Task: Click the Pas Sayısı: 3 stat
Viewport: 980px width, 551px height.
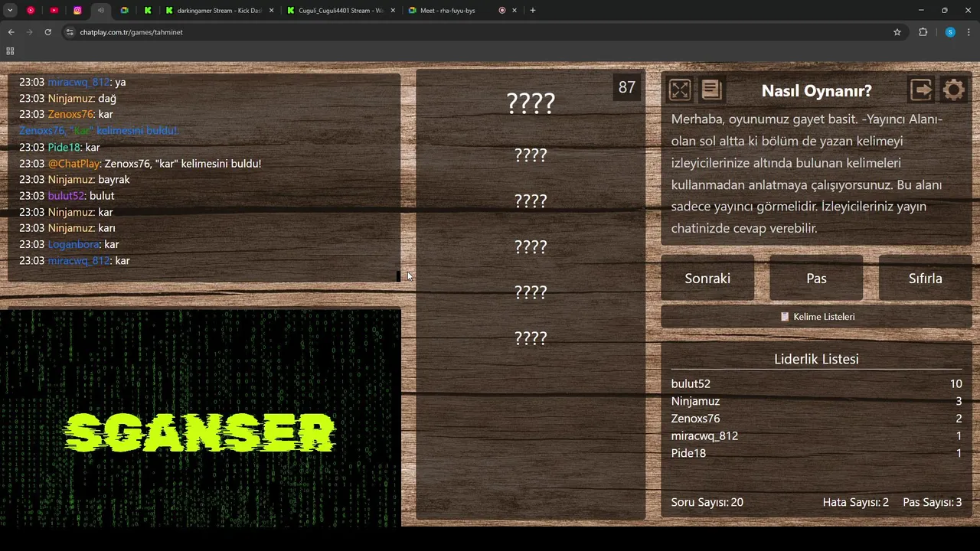Action: click(x=932, y=502)
